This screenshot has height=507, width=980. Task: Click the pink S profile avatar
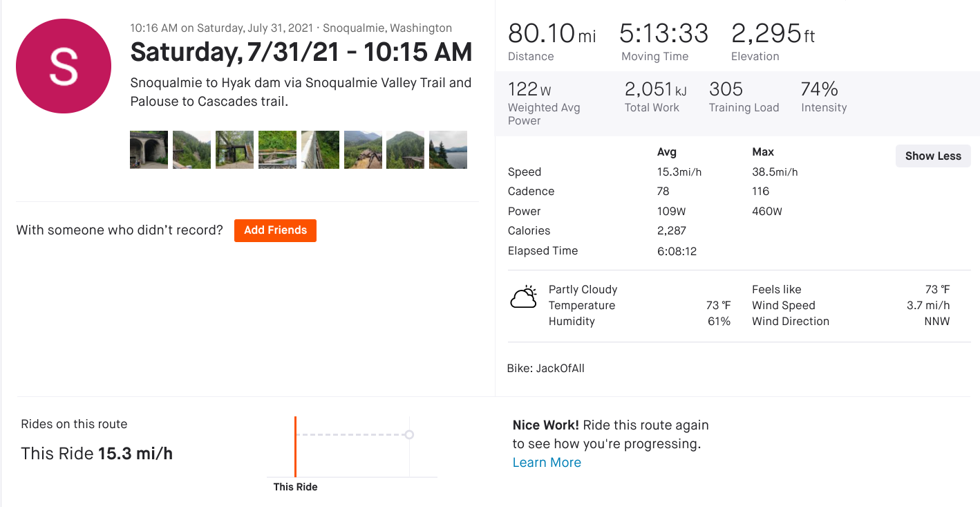(x=64, y=66)
